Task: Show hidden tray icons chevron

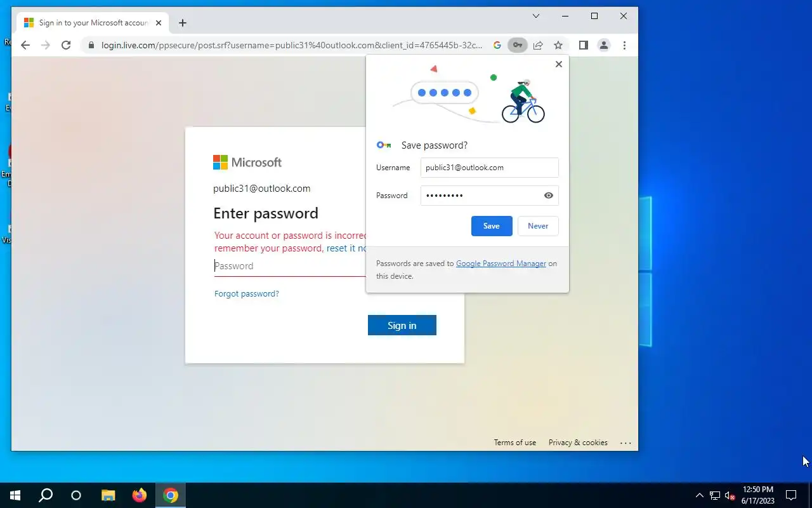Action: coord(700,495)
